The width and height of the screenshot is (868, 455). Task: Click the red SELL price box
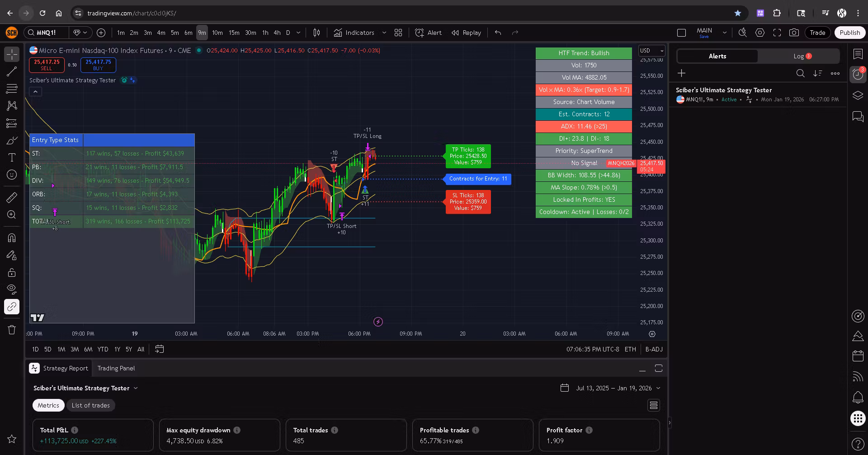(47, 65)
